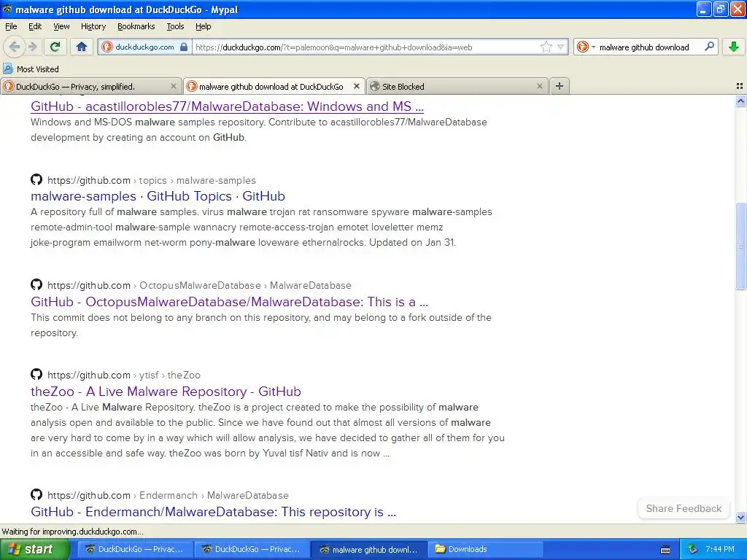Viewport: 747px width, 560px height.
Task: Click the Share Feedback button
Action: click(x=684, y=508)
